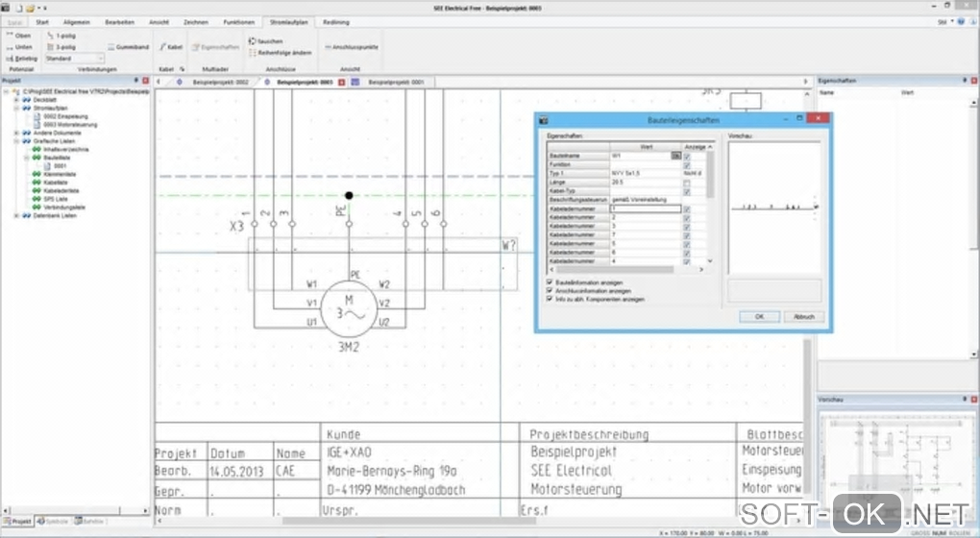Pin the Projekt panel
This screenshot has width=980, height=538.
point(136,81)
